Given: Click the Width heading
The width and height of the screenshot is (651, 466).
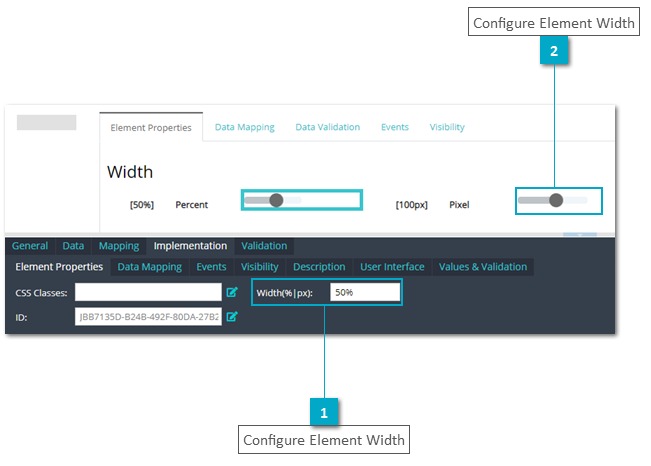Looking at the screenshot, I should point(130,172).
